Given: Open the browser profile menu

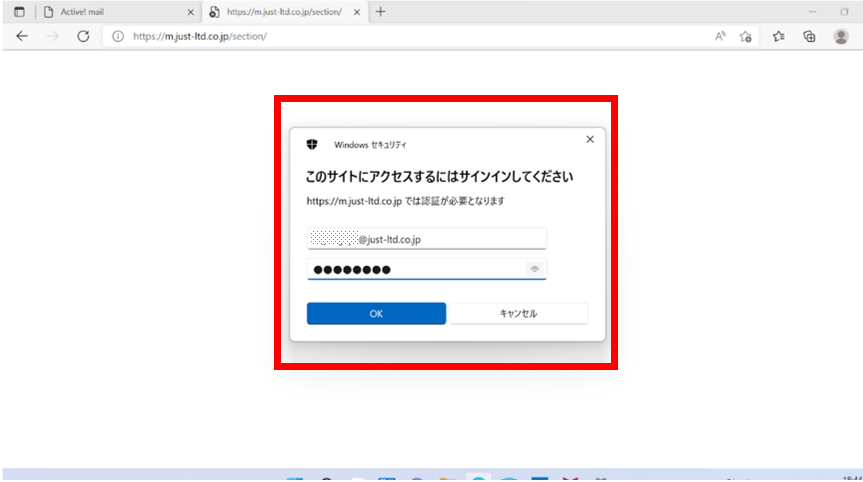Looking at the screenshot, I should tap(841, 36).
